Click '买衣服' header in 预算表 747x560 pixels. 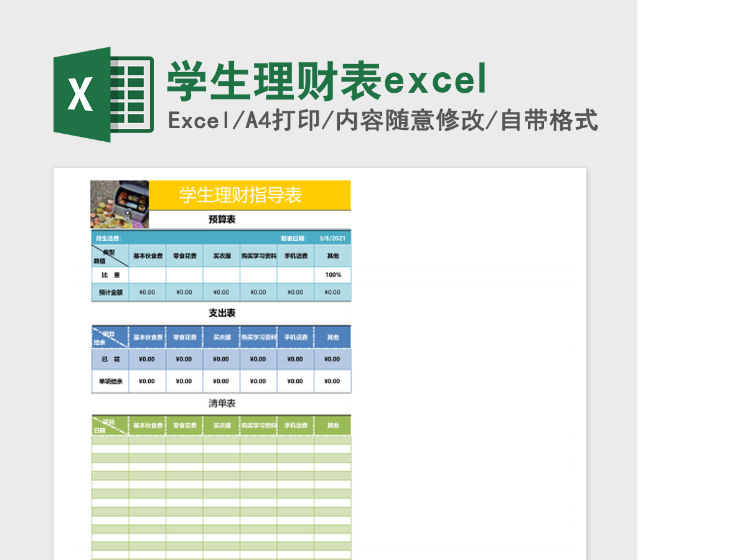[222, 256]
